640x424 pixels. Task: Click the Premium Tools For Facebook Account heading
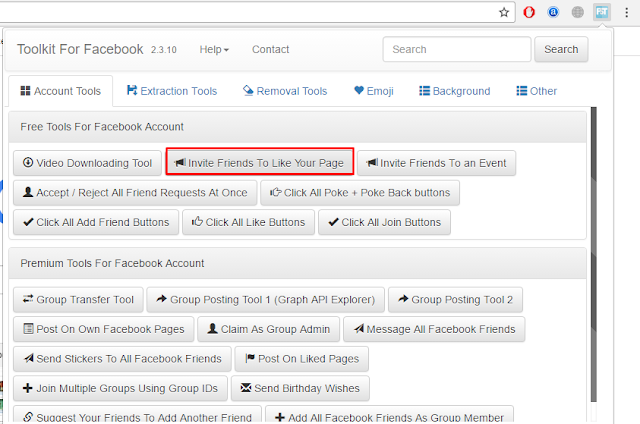point(112,263)
